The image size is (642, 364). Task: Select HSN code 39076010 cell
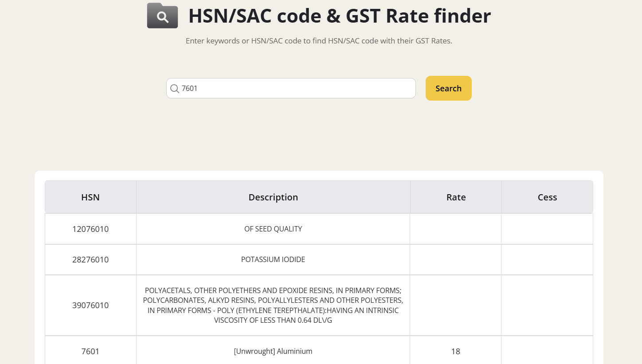tap(90, 305)
